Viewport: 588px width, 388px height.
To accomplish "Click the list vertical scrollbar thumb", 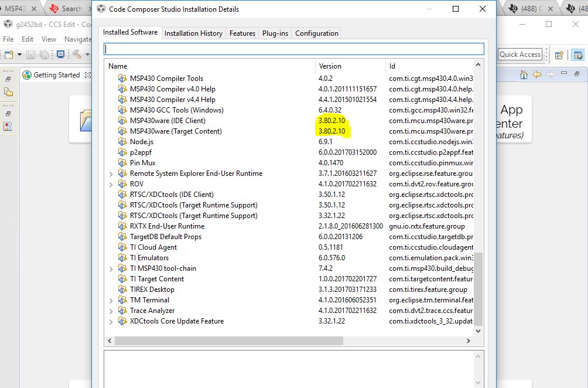I will coord(478,289).
